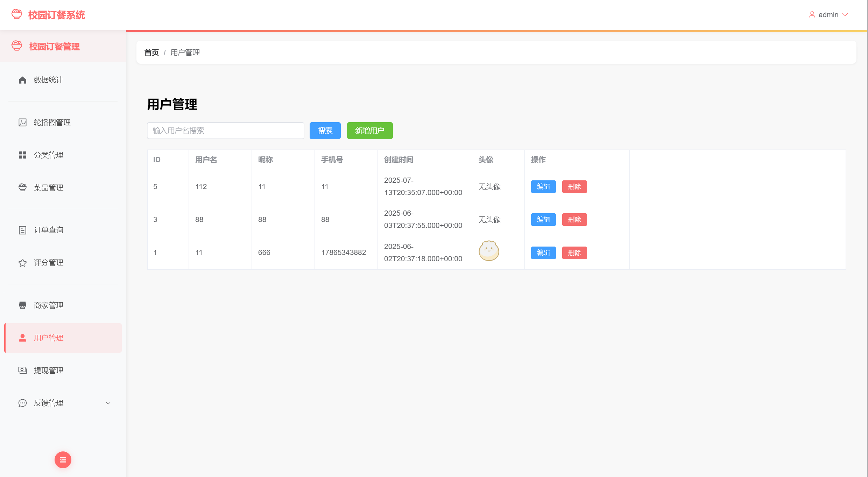Viewport: 868px width, 477px height.
Task: Expand the 反馈管理 submenu chevron
Action: (x=108, y=403)
